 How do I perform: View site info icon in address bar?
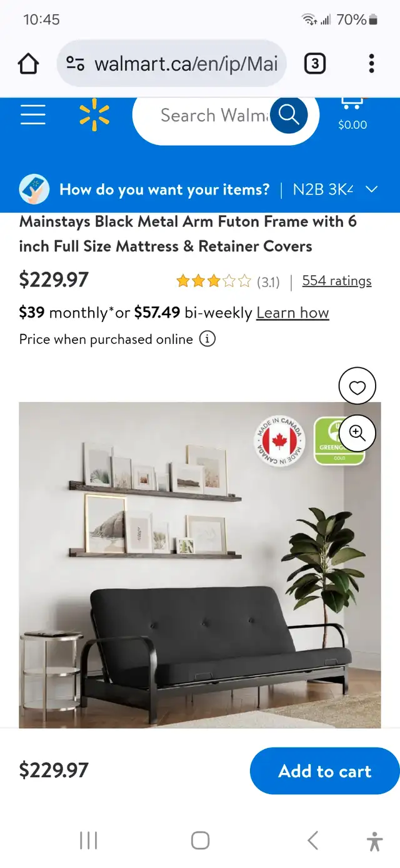tap(76, 63)
